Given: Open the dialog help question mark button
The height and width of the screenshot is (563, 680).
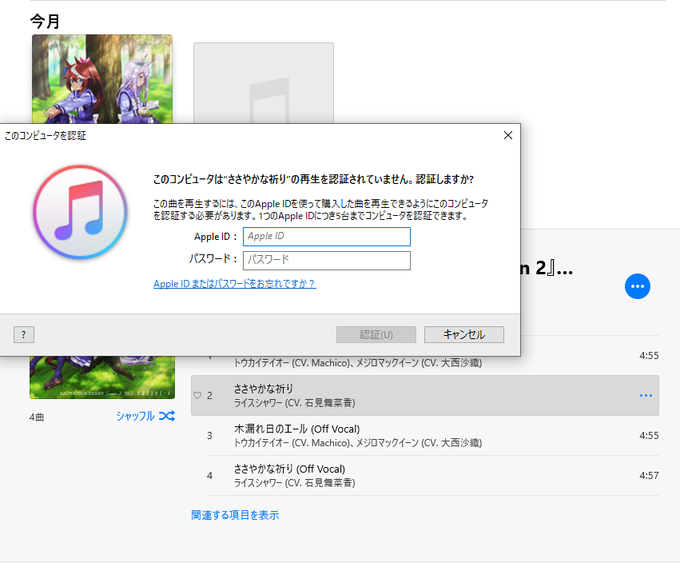Looking at the screenshot, I should pyautogui.click(x=24, y=334).
